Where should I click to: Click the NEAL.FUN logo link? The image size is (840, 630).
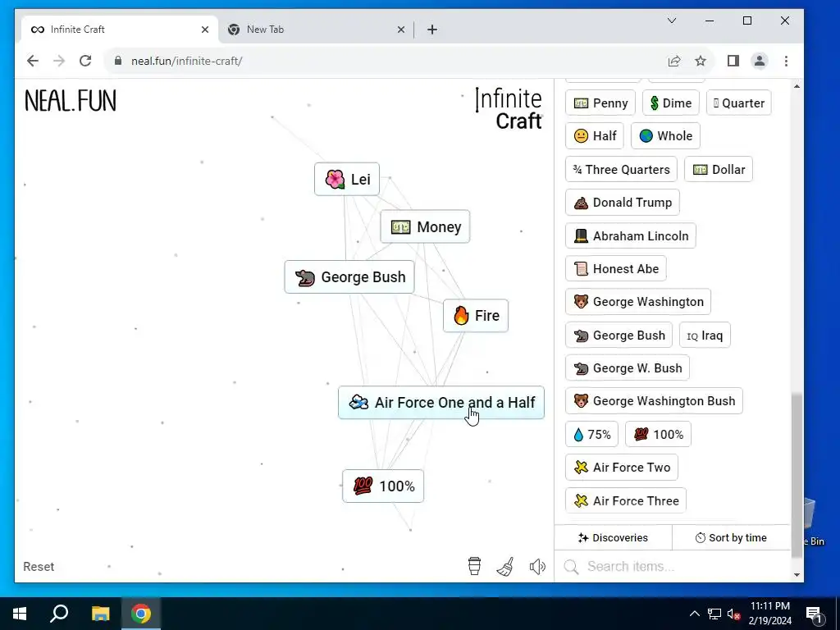[71, 101]
